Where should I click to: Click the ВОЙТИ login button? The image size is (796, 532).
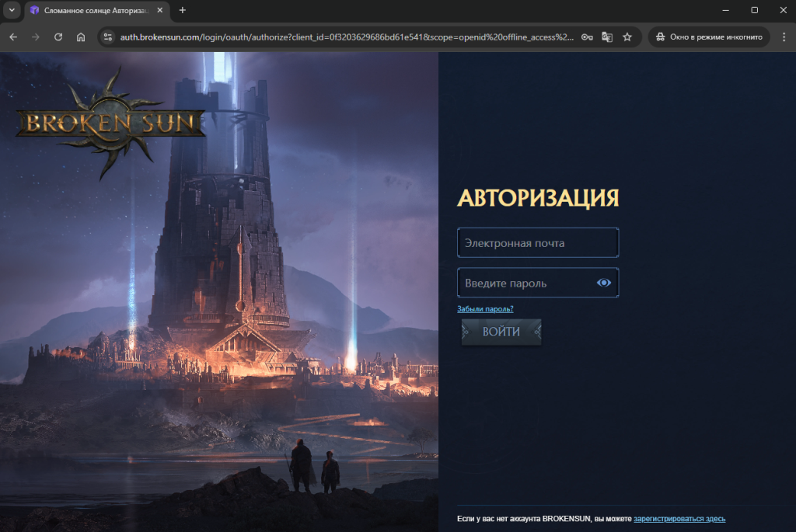tap(501, 332)
